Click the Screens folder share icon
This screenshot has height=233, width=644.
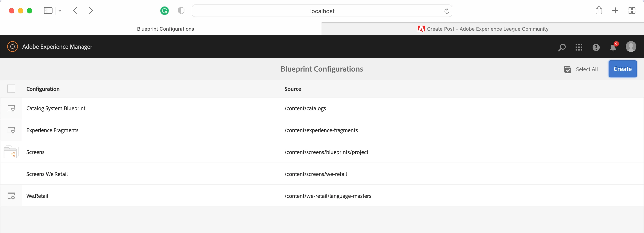[x=11, y=152]
